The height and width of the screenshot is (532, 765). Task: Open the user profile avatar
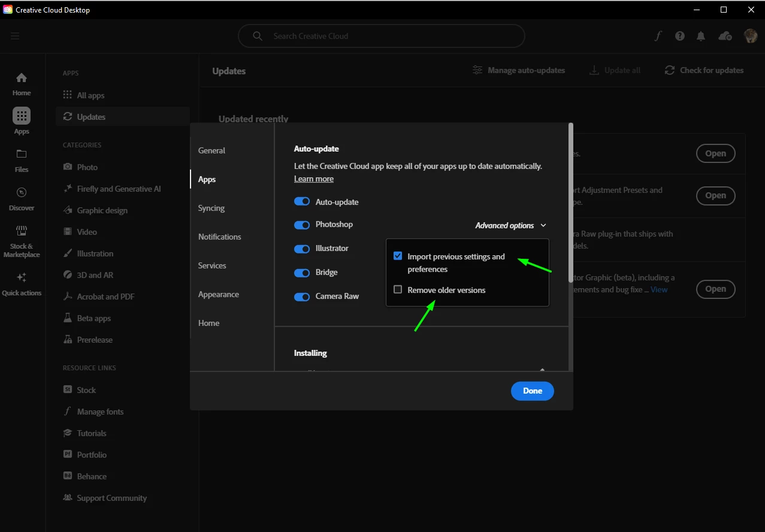[751, 36]
